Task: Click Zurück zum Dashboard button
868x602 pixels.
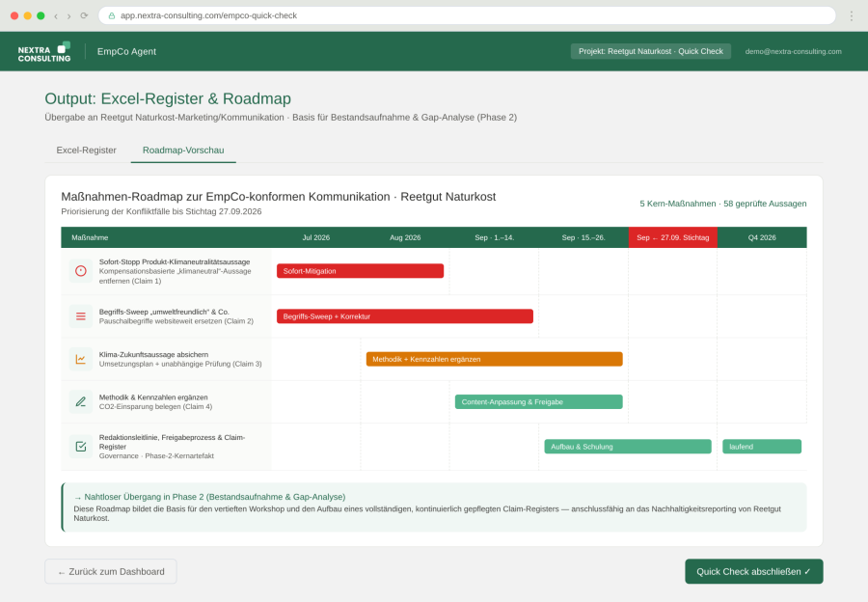Action: [111, 571]
